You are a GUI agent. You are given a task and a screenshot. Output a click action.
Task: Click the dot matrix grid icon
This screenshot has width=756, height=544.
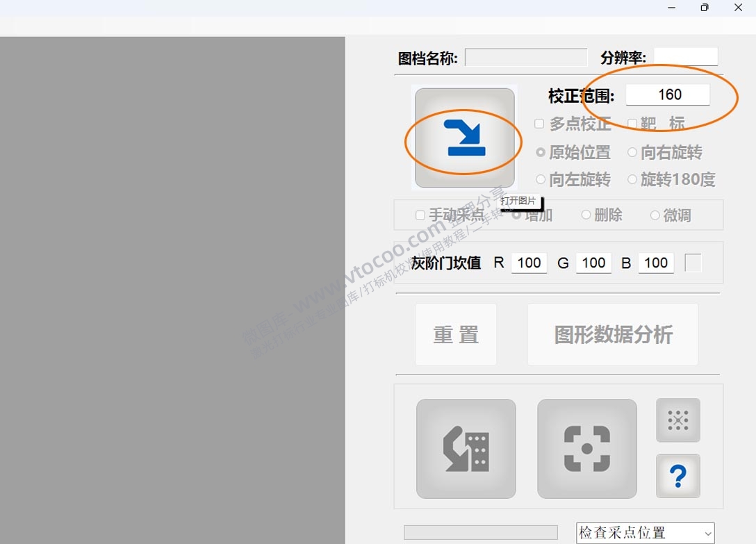pos(677,420)
